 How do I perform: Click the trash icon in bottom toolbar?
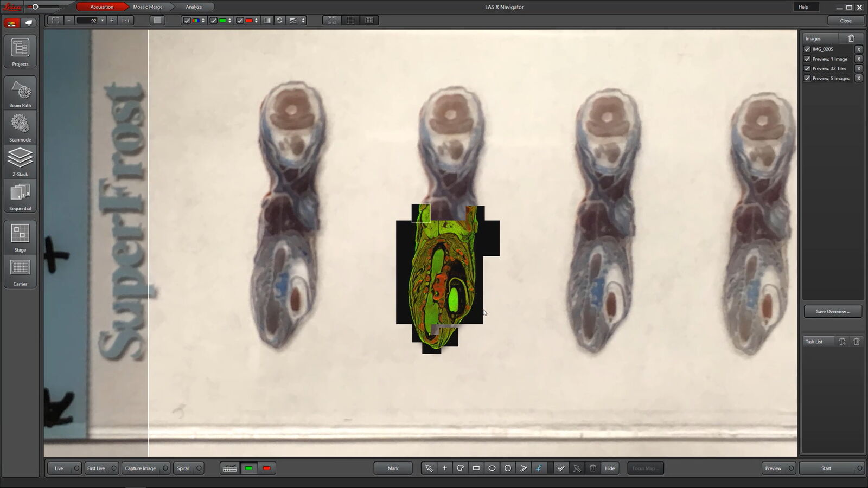click(593, 468)
